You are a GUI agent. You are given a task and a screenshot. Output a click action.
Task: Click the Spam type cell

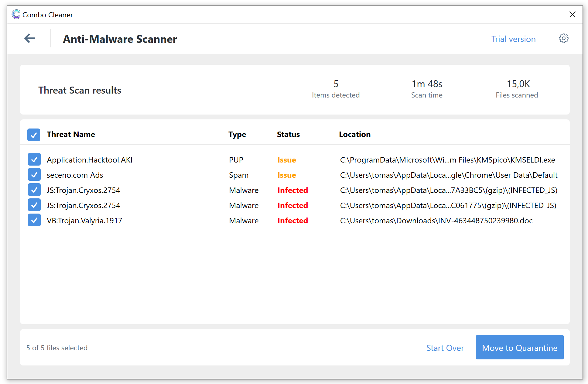[239, 175]
